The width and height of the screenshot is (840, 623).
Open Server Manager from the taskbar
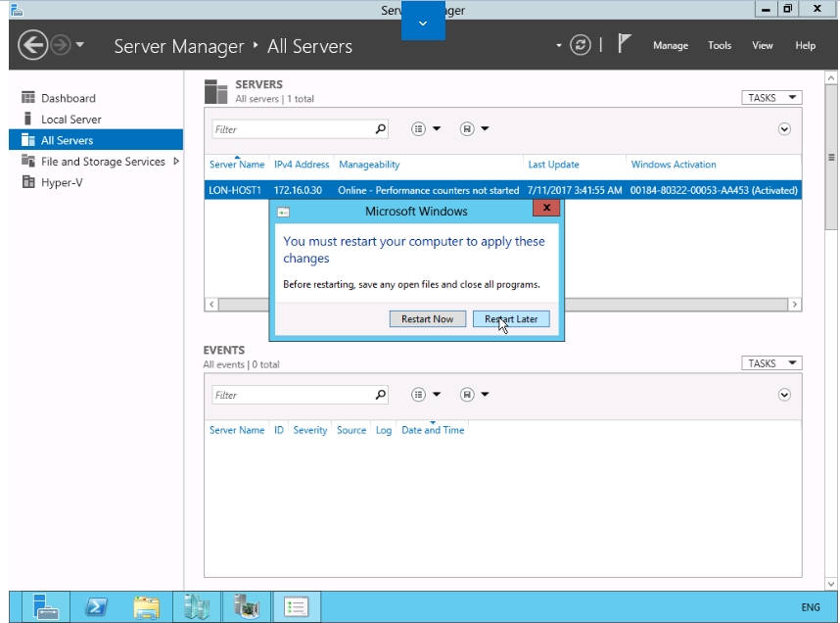pos(46,607)
